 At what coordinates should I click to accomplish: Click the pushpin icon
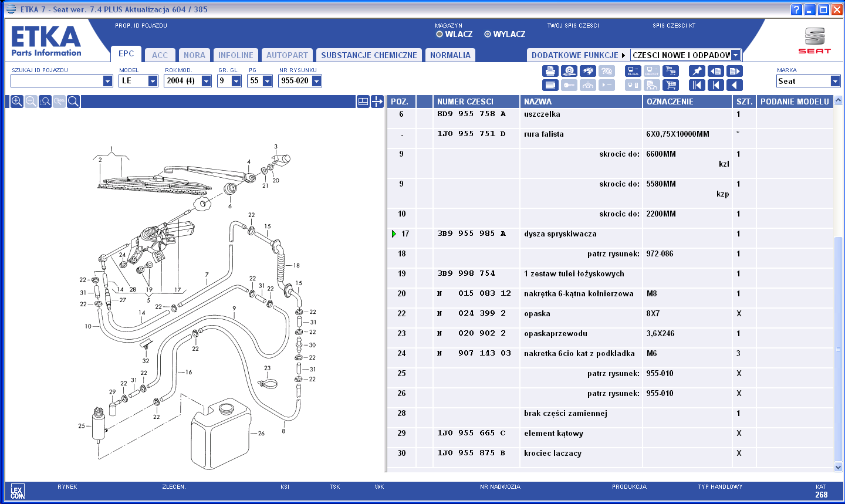[x=697, y=71]
